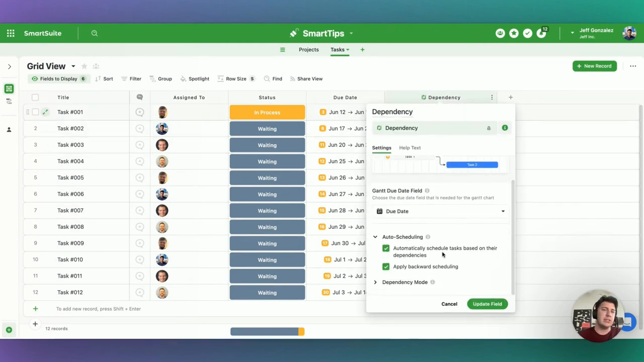Screen dimensions: 644x362
Task: Open the more options ellipsis near New Record
Action: pos(633,66)
